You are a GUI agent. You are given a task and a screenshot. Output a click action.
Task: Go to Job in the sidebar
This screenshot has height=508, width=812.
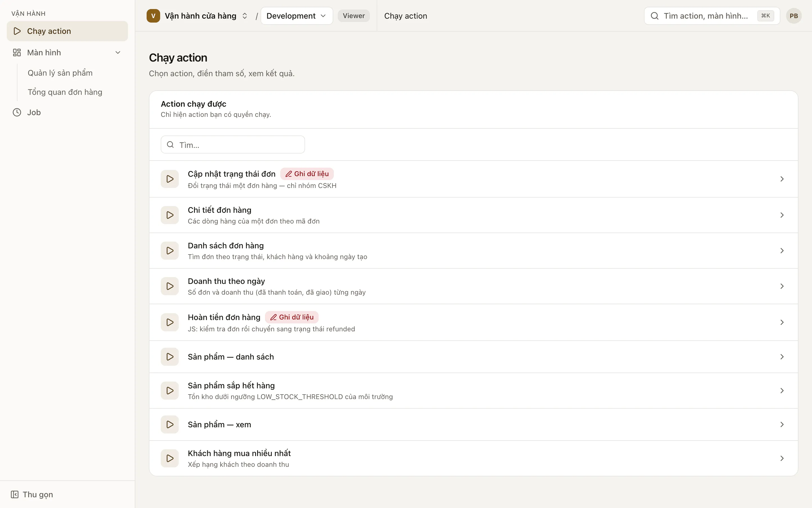pos(67,112)
